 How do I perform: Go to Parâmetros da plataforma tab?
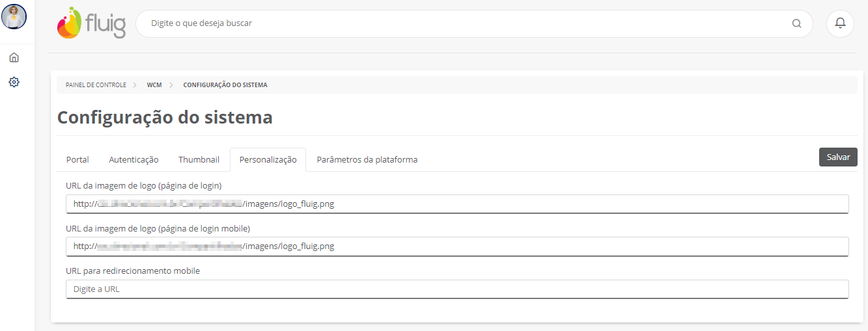(367, 159)
